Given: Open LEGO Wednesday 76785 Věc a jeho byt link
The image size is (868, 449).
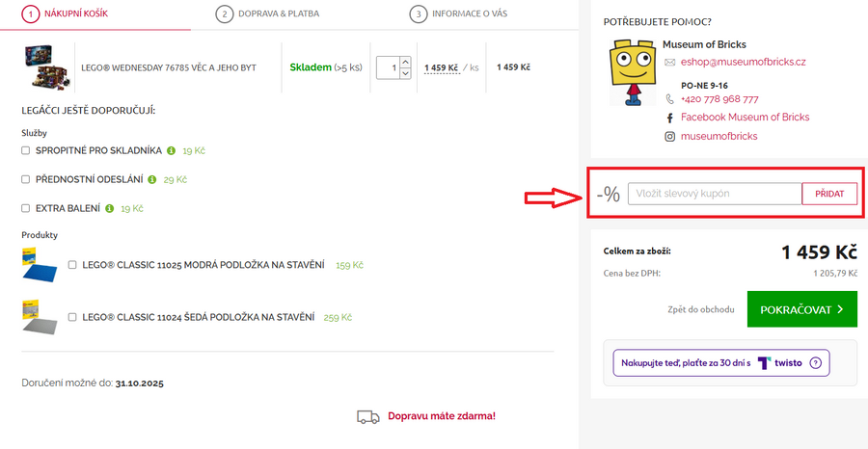Looking at the screenshot, I should pyautogui.click(x=169, y=67).
